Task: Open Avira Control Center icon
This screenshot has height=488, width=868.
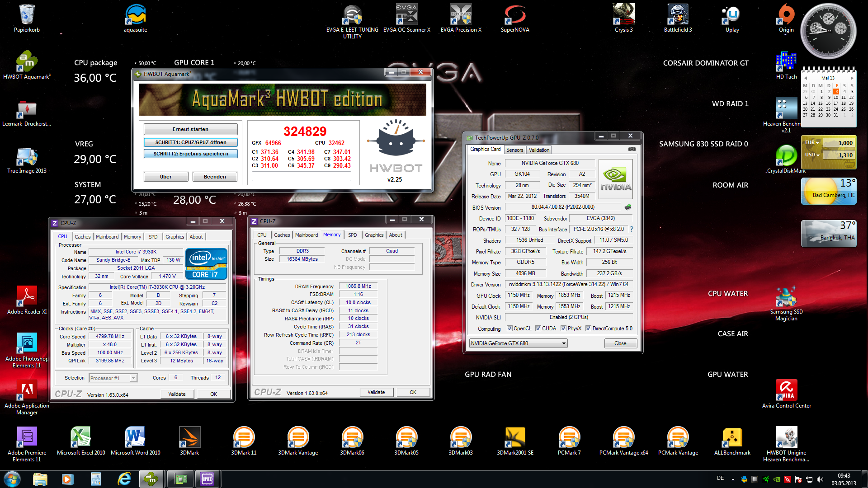Action: (x=786, y=394)
